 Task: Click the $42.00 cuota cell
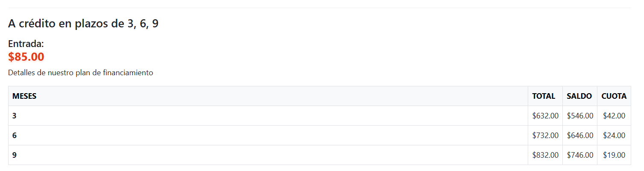(614, 115)
